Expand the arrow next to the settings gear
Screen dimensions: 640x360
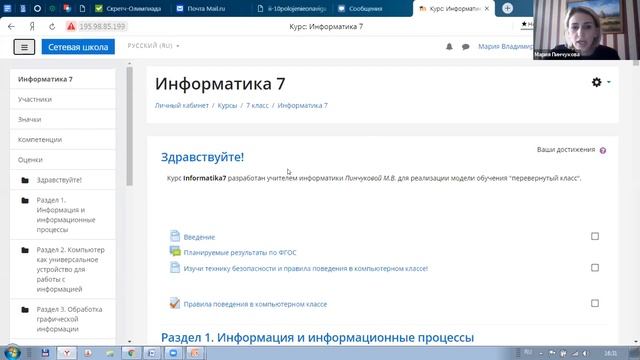(x=609, y=82)
